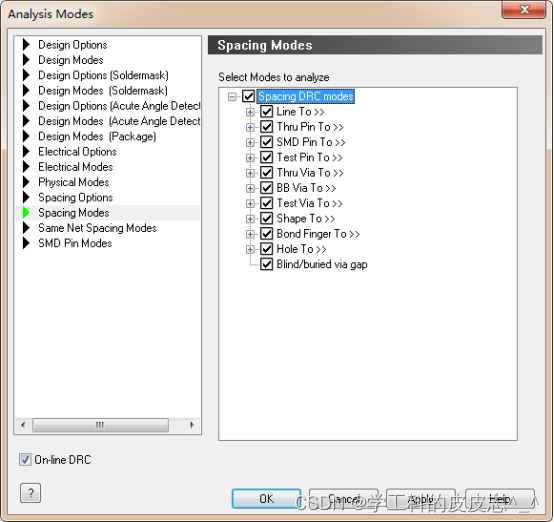Open the Electrical Modes category
554x522 pixels.
click(x=76, y=166)
